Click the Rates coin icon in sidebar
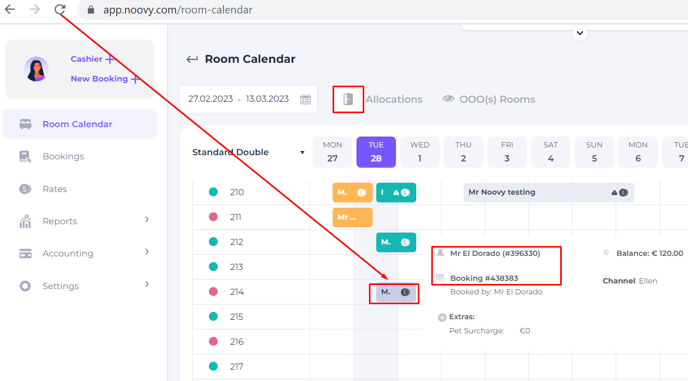The image size is (688, 381). pyautogui.click(x=25, y=189)
